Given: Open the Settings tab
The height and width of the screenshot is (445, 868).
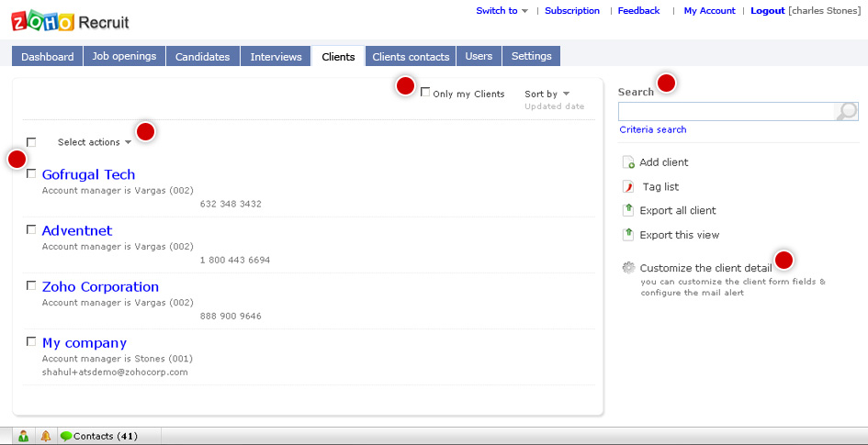Looking at the screenshot, I should coord(532,56).
